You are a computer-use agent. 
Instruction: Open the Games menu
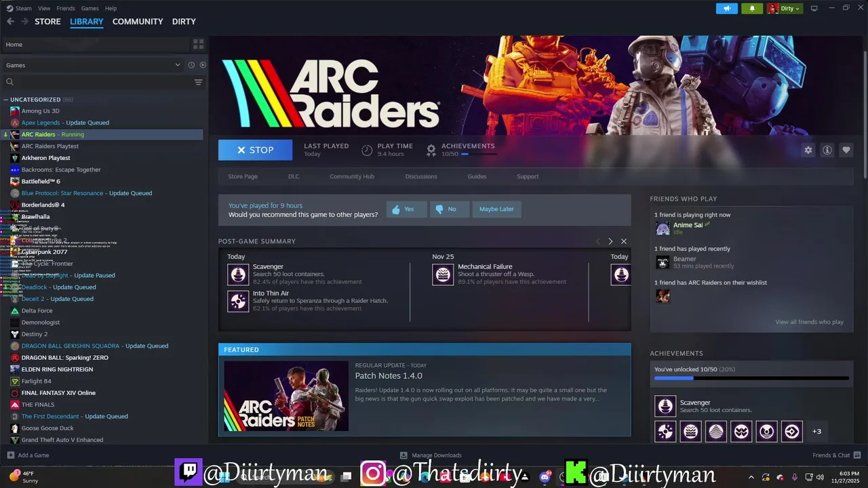90,8
